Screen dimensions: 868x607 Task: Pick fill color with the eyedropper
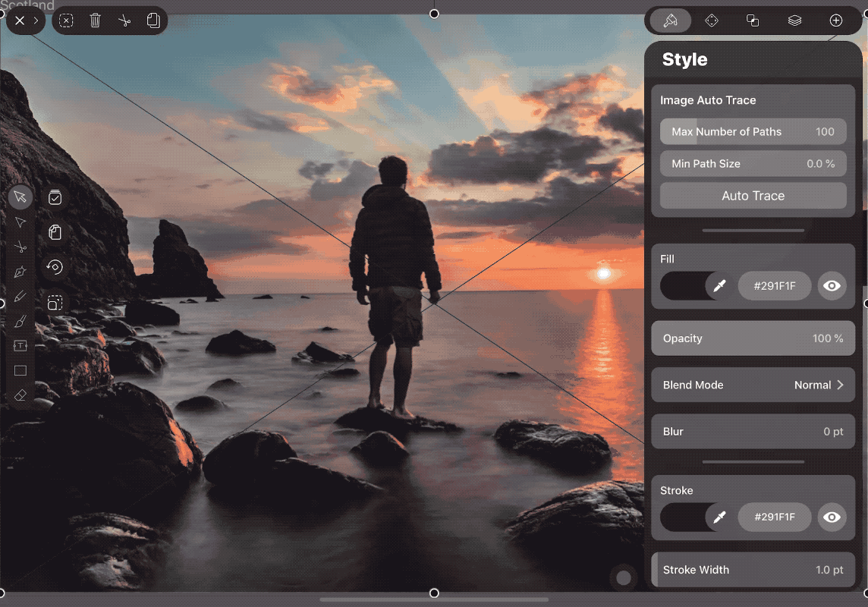pyautogui.click(x=719, y=286)
